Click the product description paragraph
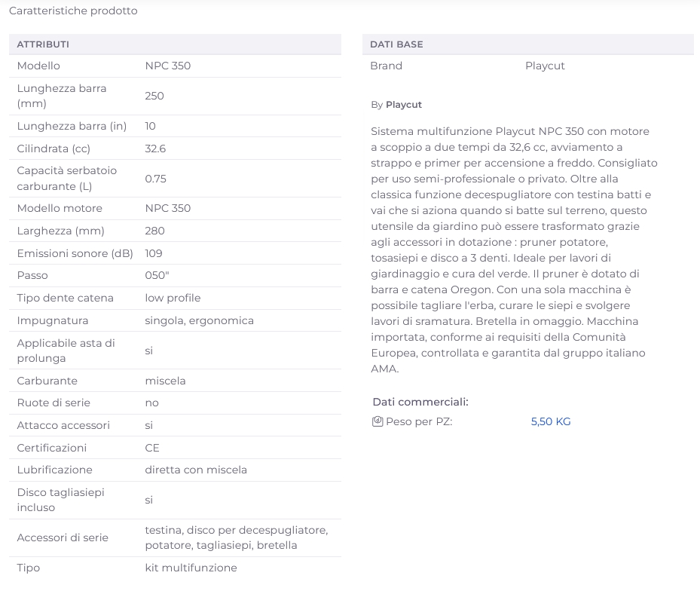Viewport: 700px width, 591px height. (x=514, y=250)
